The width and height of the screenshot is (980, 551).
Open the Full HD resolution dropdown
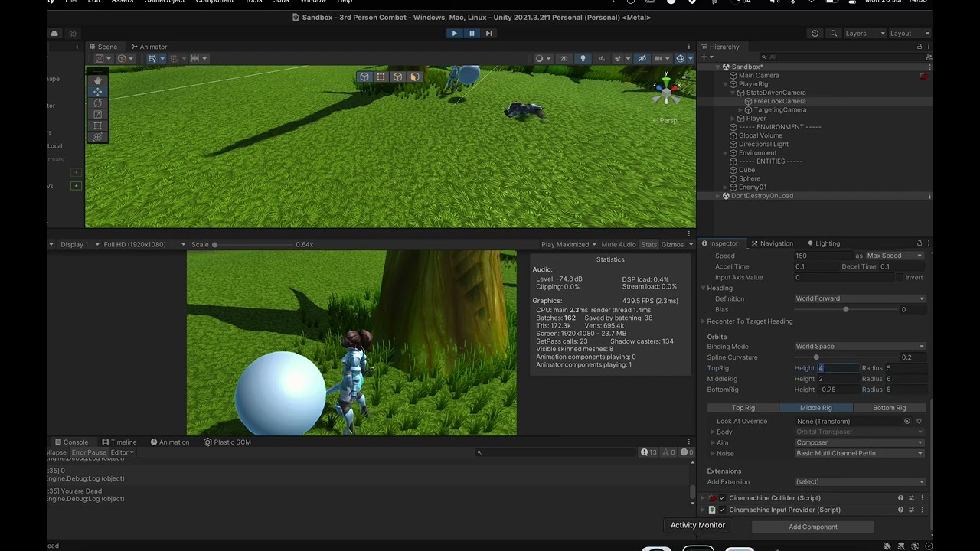(x=143, y=244)
